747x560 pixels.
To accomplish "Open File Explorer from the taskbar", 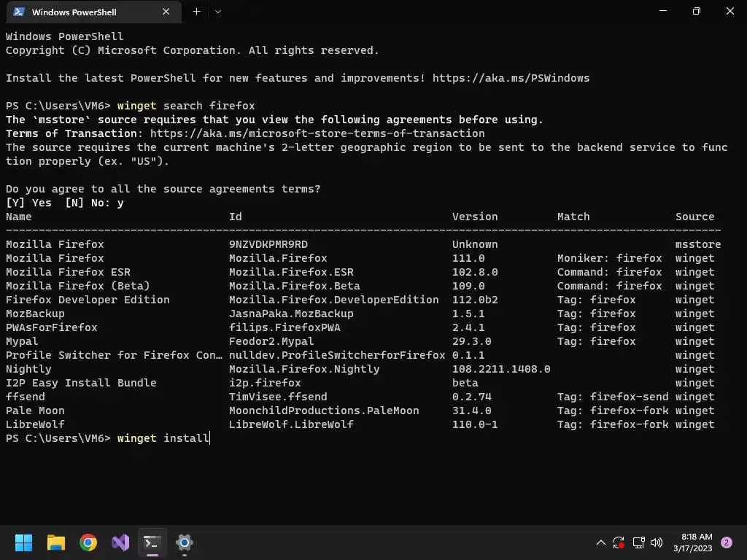I will click(55, 542).
